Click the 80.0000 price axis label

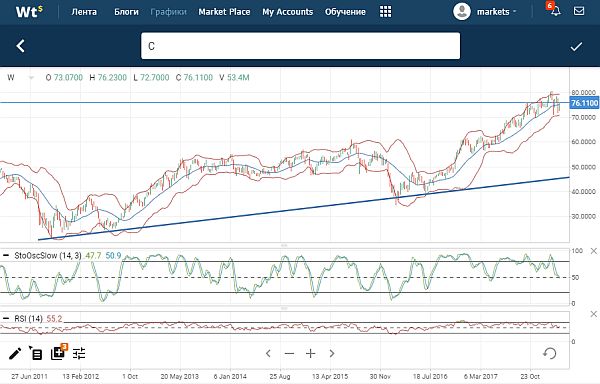[584, 93]
